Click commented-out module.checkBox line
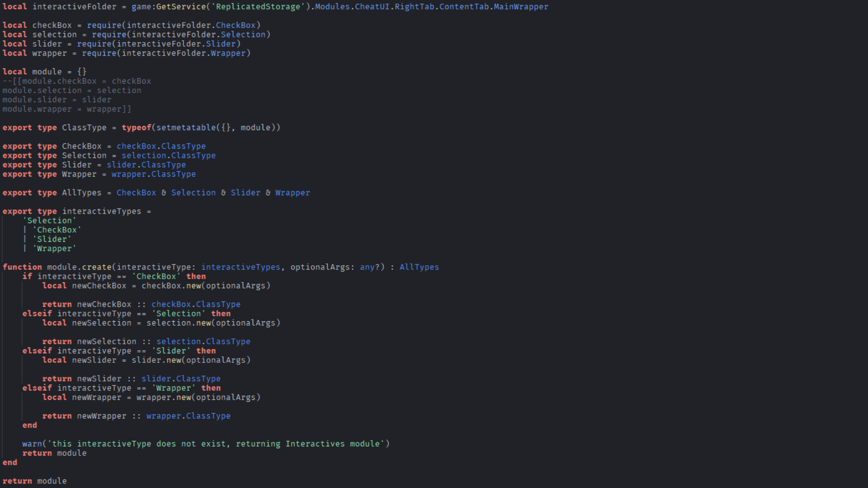This screenshot has width=868, height=488. click(77, 81)
